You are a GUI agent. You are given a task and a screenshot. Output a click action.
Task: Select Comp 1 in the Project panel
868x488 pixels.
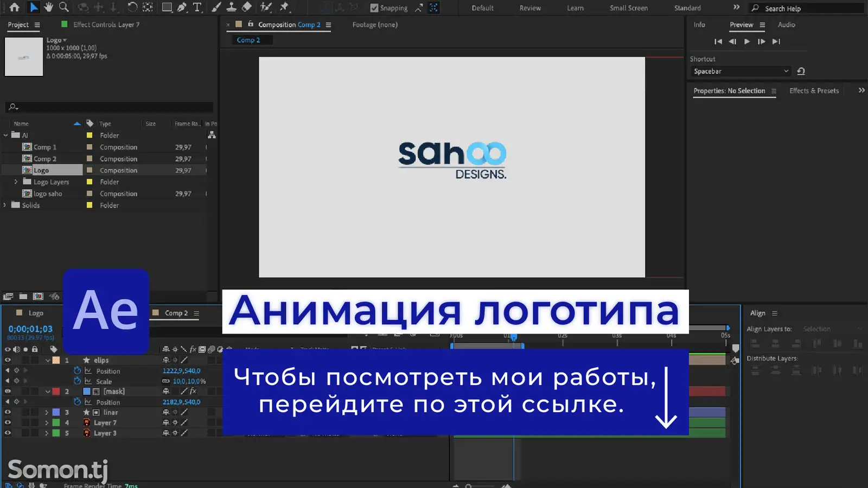point(45,147)
